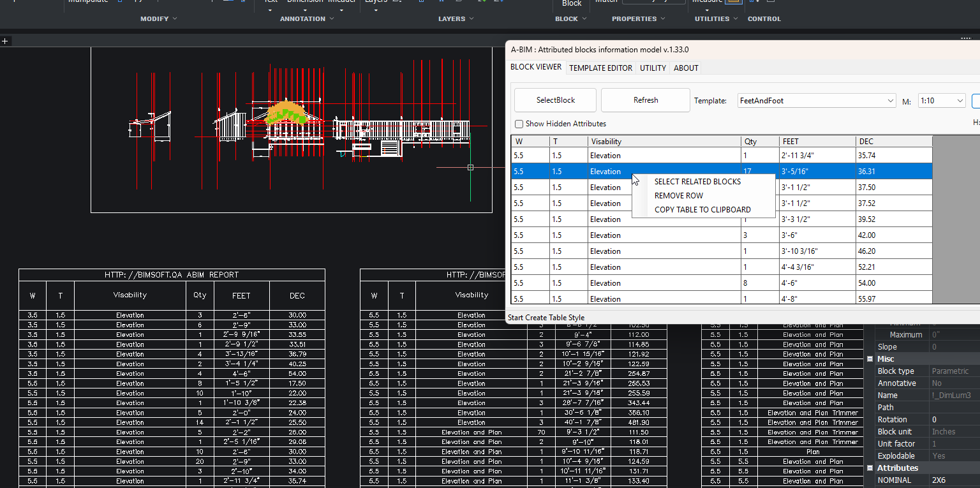Switch to the Template Editor tab
Image resolution: width=980 pixels, height=488 pixels.
coord(600,68)
